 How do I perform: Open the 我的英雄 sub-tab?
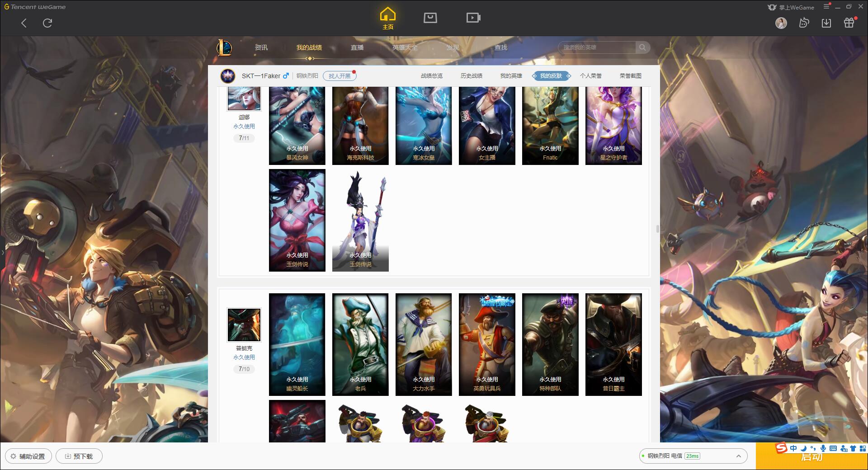(511, 76)
